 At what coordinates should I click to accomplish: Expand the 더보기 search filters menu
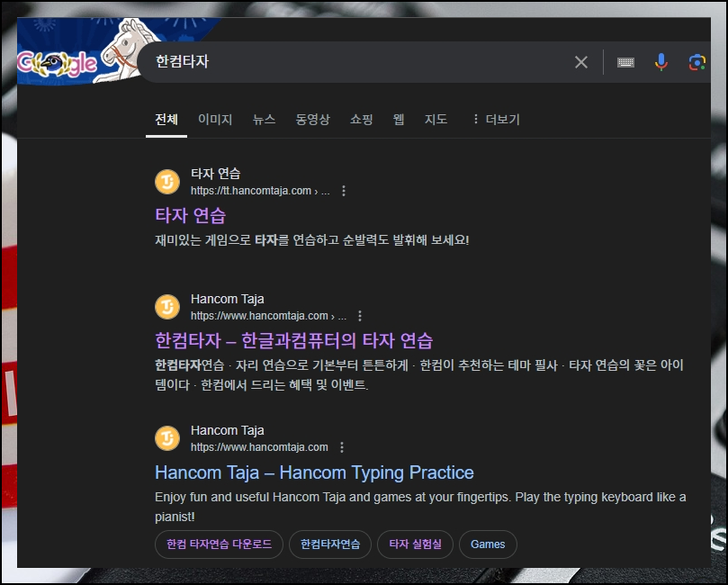click(x=496, y=120)
